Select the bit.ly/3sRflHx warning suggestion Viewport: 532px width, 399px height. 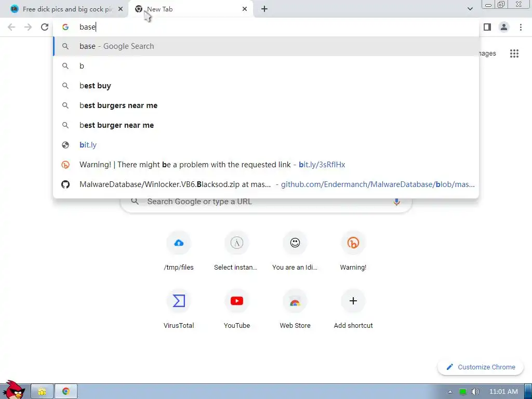coord(266,165)
